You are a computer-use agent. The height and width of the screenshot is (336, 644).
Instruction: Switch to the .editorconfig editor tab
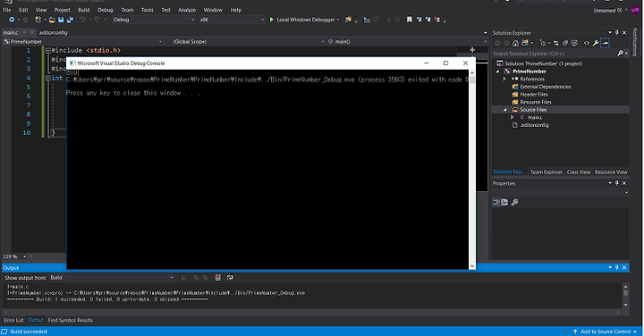point(53,32)
